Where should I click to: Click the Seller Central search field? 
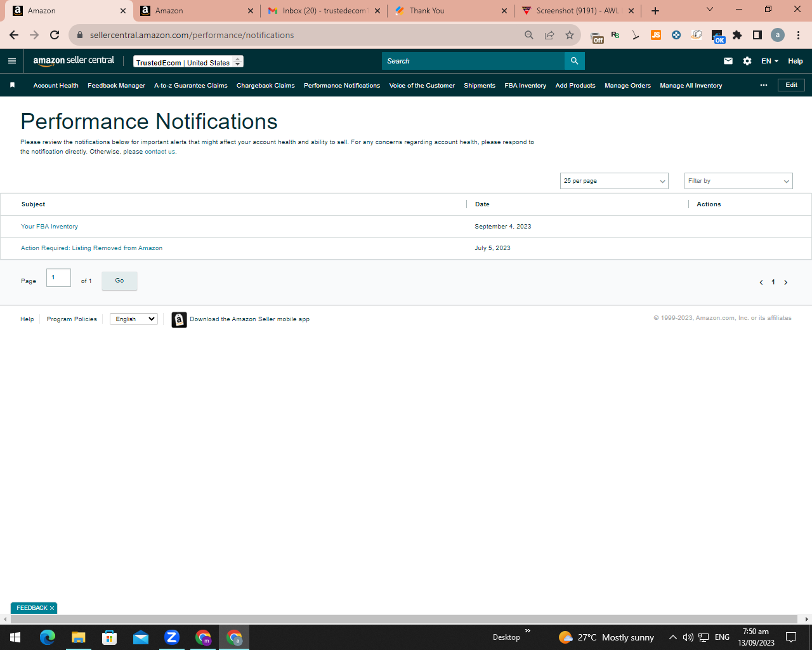473,61
